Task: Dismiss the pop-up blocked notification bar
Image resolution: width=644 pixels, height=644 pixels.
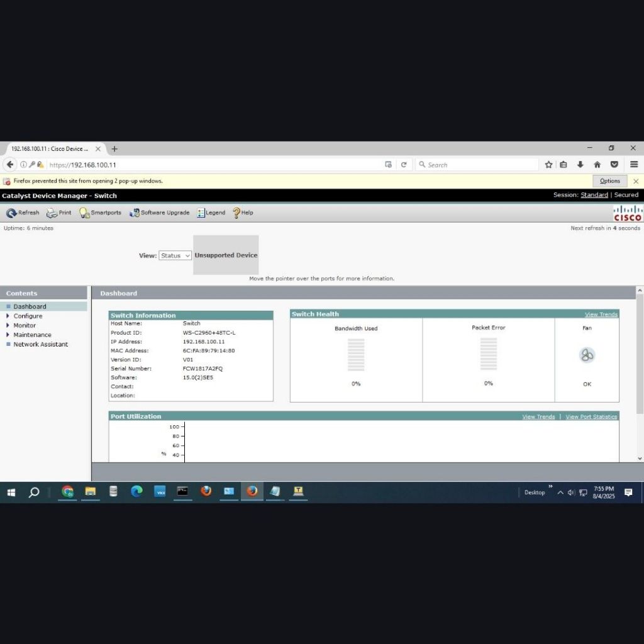Action: 636,181
